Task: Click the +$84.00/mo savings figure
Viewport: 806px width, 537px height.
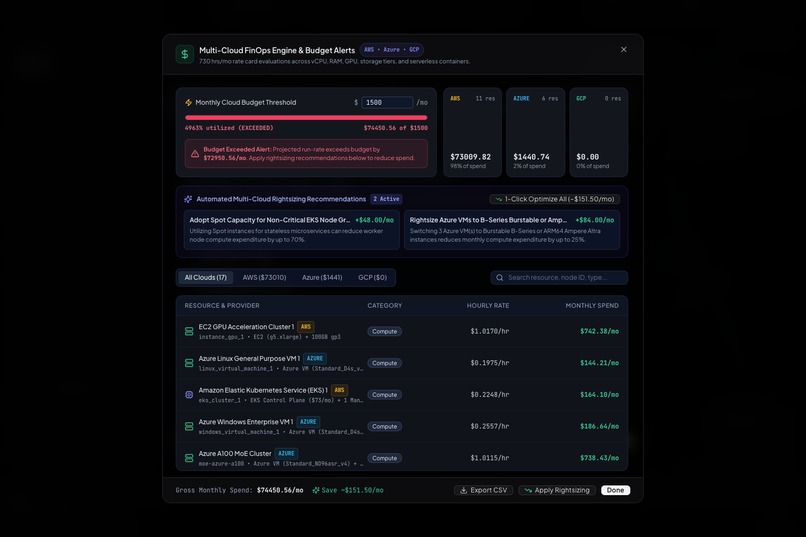Action: tap(595, 220)
